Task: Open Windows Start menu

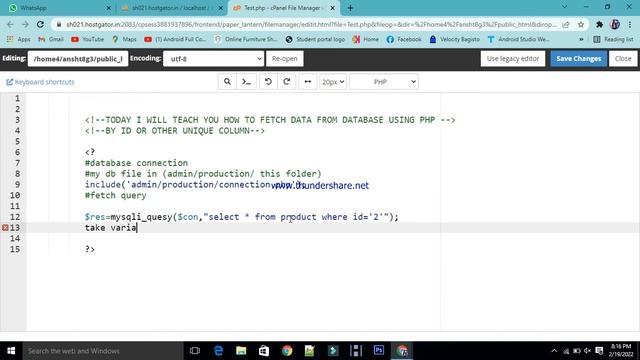Action: pyautogui.click(x=11, y=351)
